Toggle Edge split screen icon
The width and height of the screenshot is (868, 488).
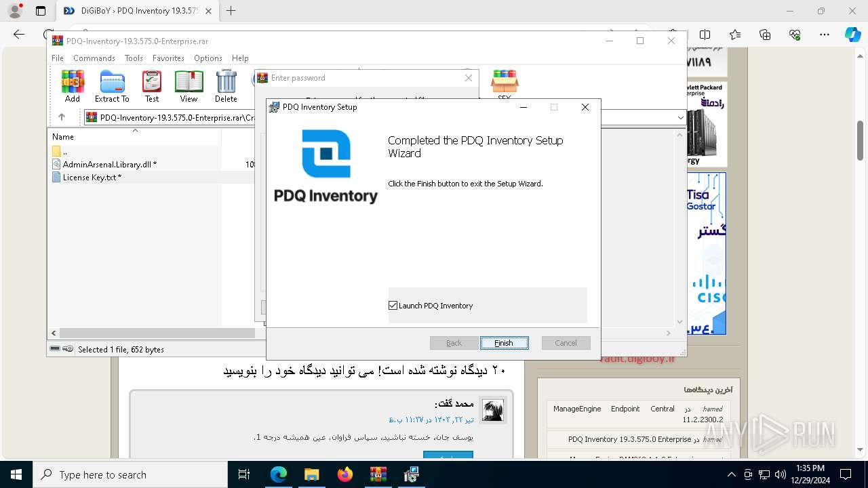(705, 35)
